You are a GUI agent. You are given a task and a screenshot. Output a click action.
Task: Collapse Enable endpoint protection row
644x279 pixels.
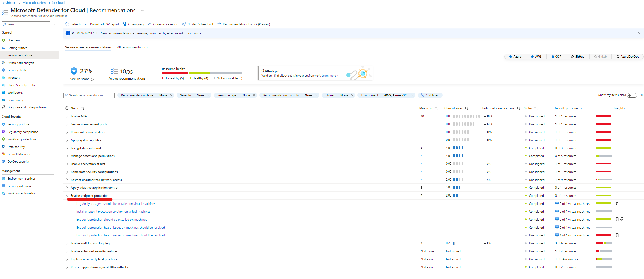[x=67, y=196]
